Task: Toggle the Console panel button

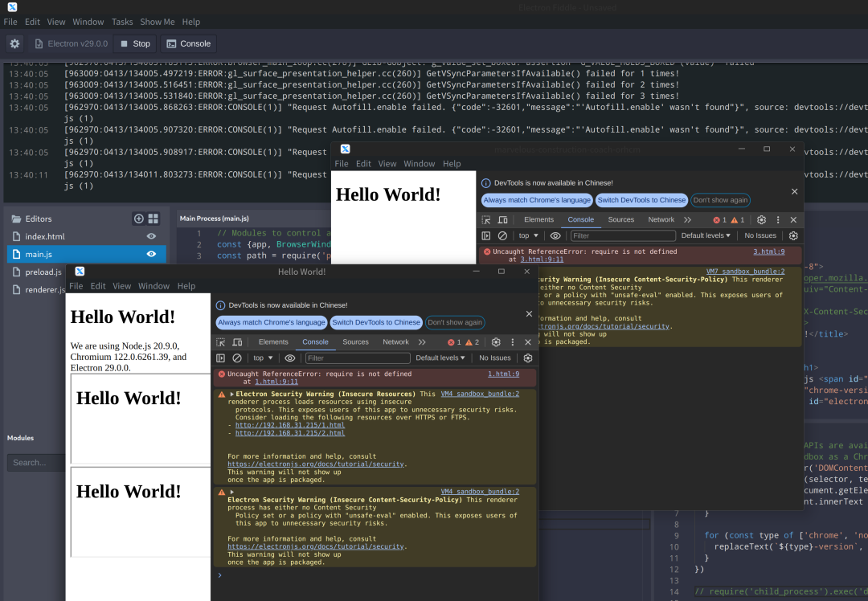Action: click(x=189, y=43)
